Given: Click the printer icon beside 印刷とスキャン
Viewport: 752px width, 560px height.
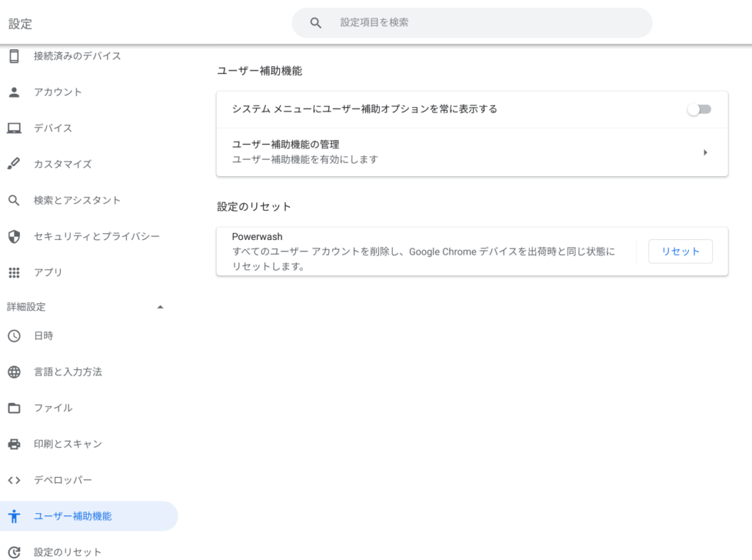Looking at the screenshot, I should pyautogui.click(x=14, y=444).
